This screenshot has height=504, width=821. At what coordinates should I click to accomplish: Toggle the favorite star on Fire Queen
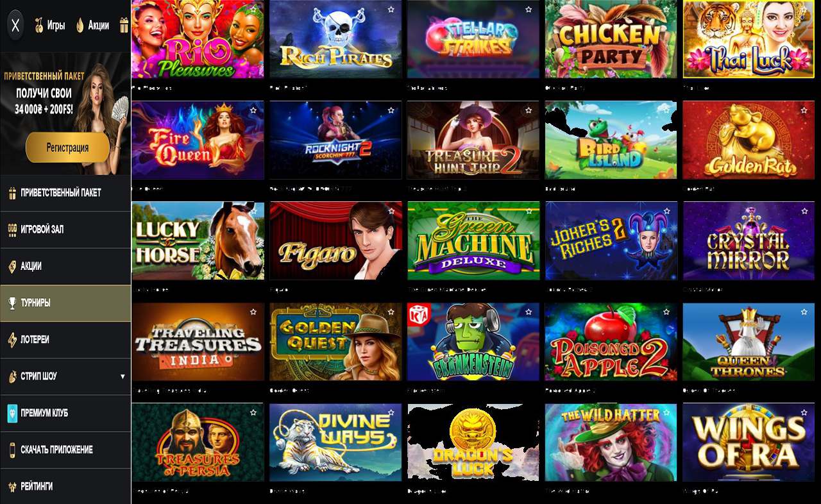coord(253,110)
